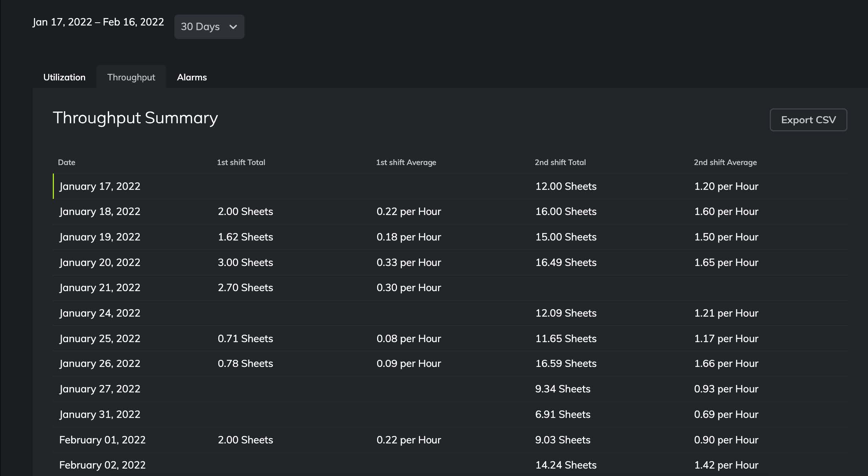Click the chevron arrow beside 30 Days
Viewport: 868px width, 476px height.
[x=233, y=27]
